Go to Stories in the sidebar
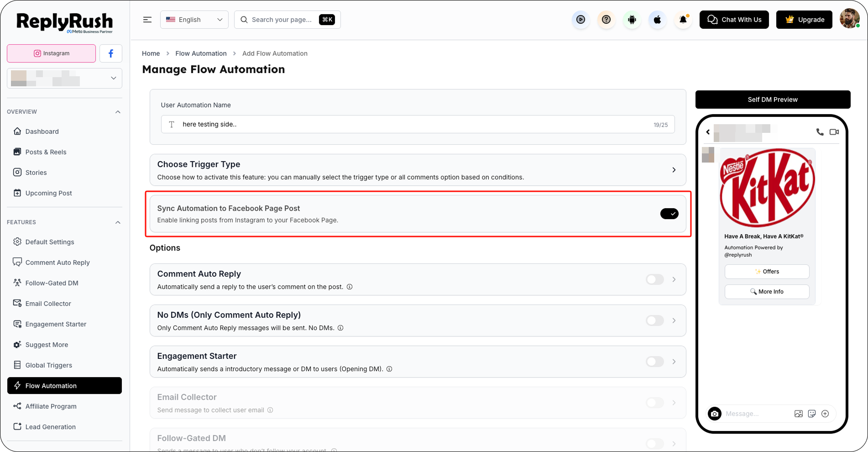 [65, 173]
